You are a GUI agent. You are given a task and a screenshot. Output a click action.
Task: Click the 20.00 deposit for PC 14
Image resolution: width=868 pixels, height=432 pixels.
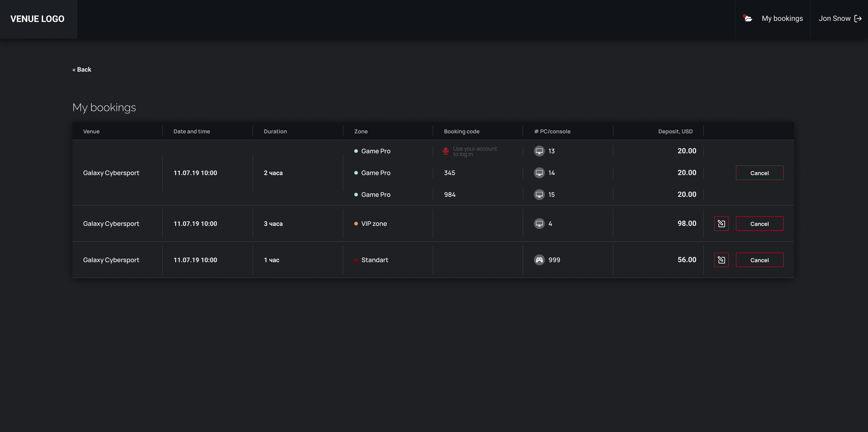tap(687, 173)
